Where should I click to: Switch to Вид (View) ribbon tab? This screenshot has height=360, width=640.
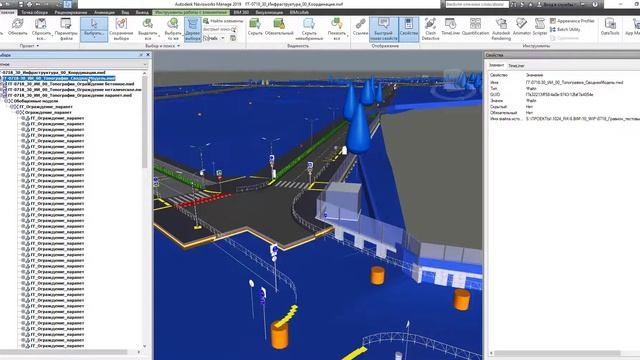coord(125,12)
